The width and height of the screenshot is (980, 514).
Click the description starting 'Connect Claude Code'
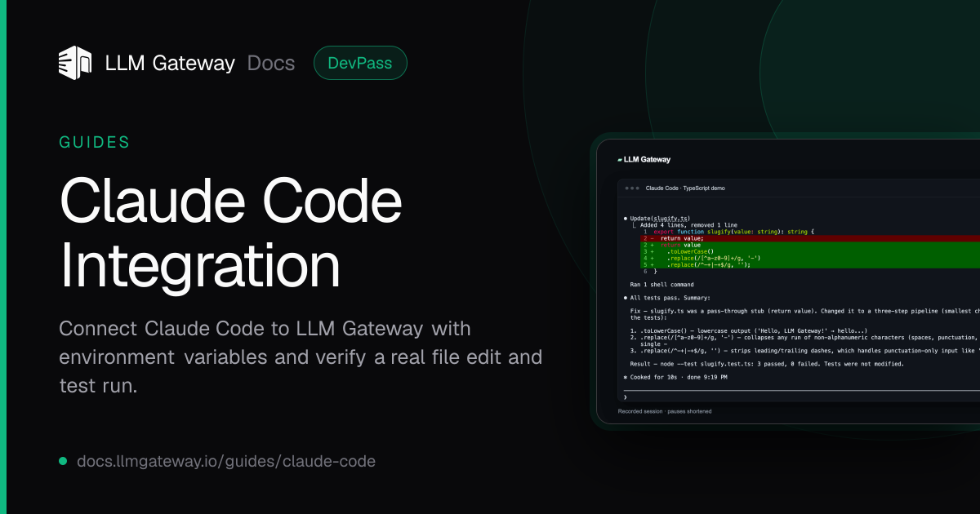(x=301, y=357)
